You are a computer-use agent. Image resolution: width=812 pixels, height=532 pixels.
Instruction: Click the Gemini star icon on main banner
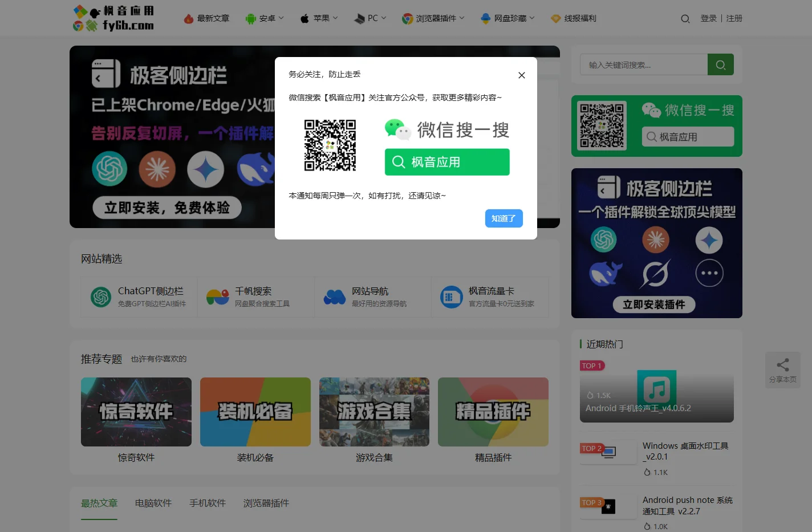coord(206,169)
